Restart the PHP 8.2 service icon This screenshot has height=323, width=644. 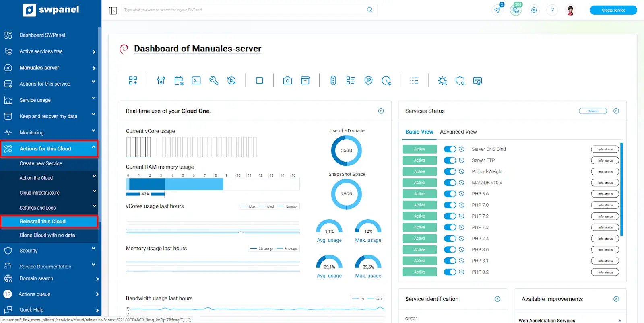click(x=462, y=272)
